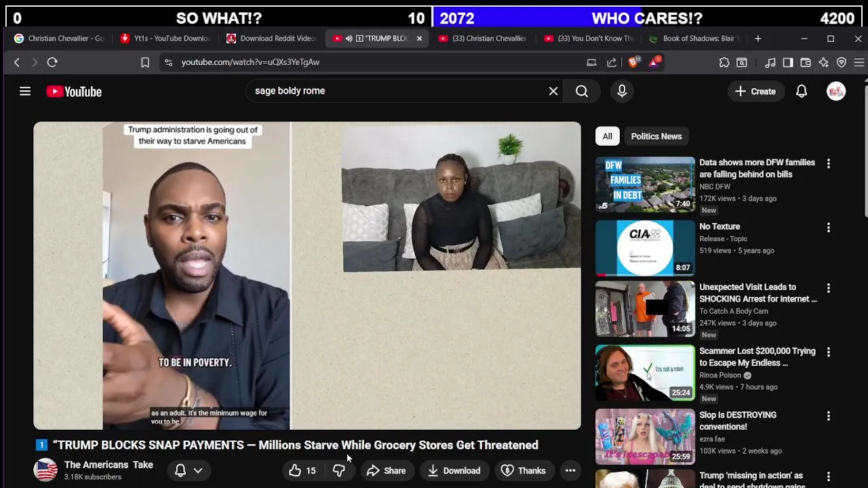Start voice search with the microphone
The width and height of the screenshot is (868, 488).
(x=622, y=91)
